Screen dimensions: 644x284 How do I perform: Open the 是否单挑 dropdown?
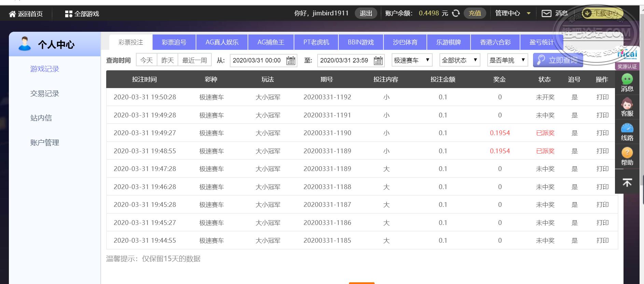507,60
